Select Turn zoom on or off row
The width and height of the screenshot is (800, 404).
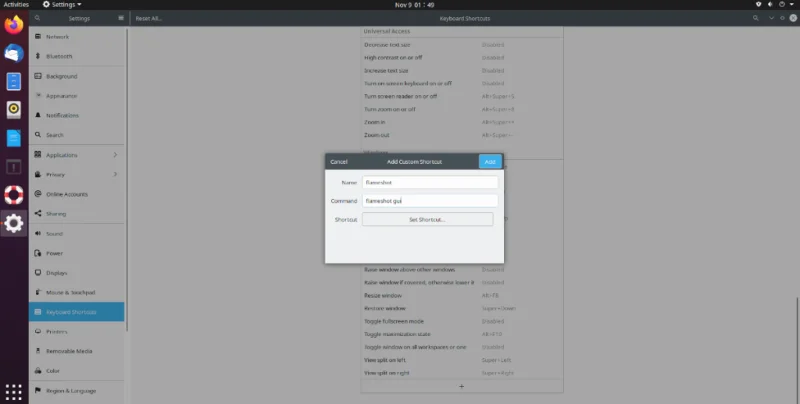(462, 109)
